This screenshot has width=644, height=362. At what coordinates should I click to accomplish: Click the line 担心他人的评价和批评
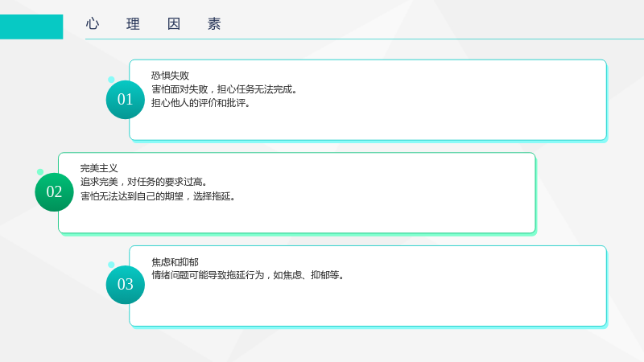coord(200,103)
